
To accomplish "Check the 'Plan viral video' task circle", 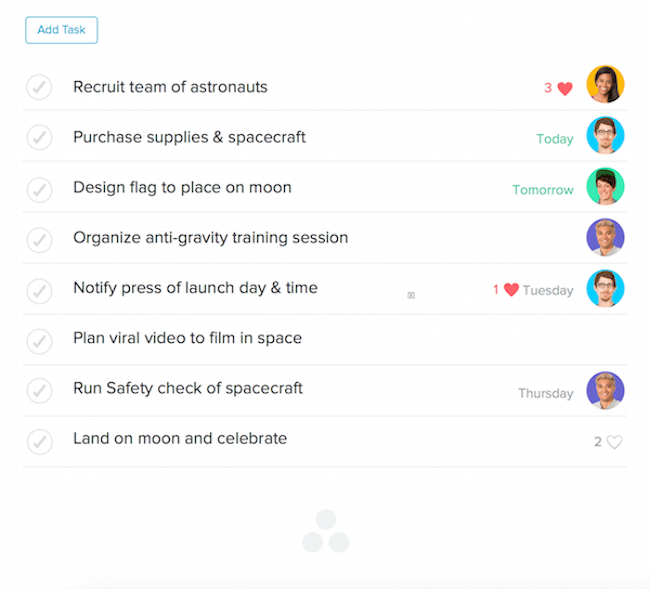I will pos(39,341).
